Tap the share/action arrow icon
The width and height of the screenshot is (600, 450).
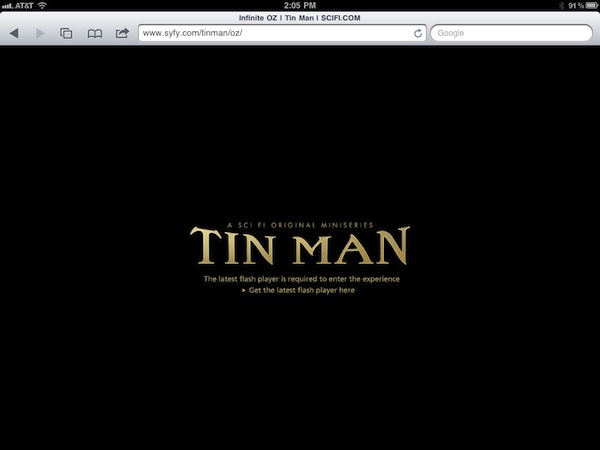click(122, 33)
